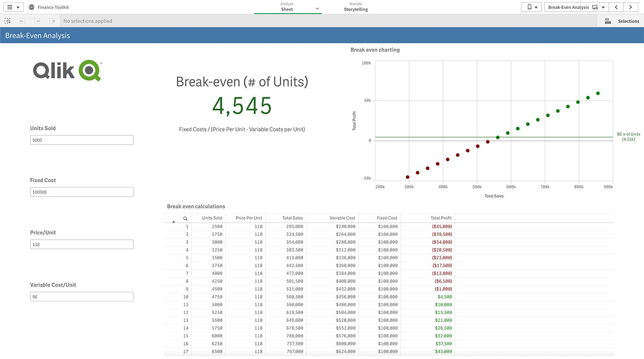Select the $4,500 Total Profit cell

(445, 297)
